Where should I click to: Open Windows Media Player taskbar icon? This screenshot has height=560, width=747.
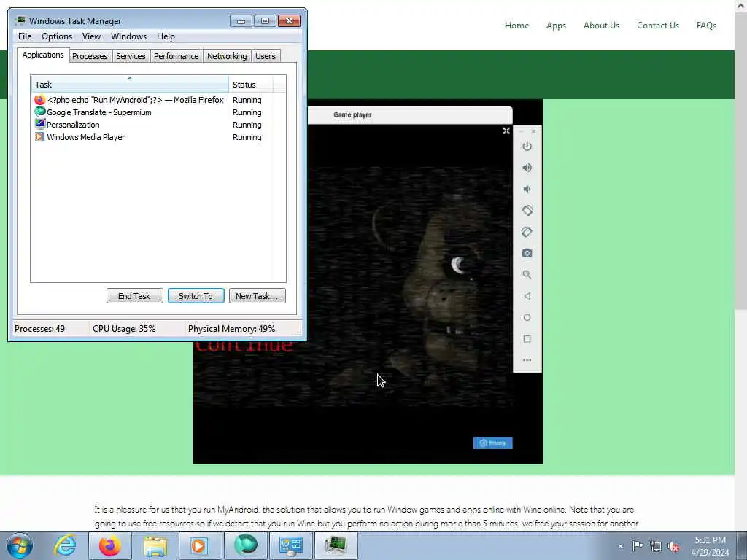click(x=200, y=545)
